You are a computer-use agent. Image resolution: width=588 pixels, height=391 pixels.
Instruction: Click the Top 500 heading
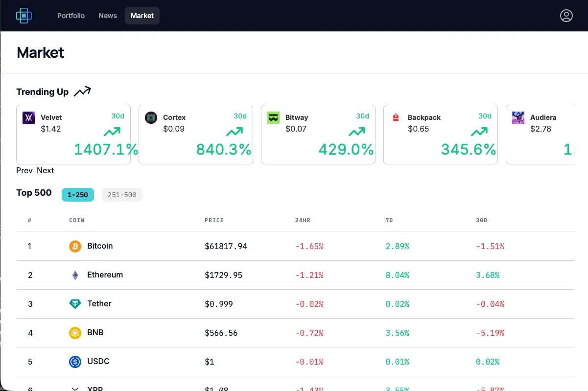click(34, 192)
